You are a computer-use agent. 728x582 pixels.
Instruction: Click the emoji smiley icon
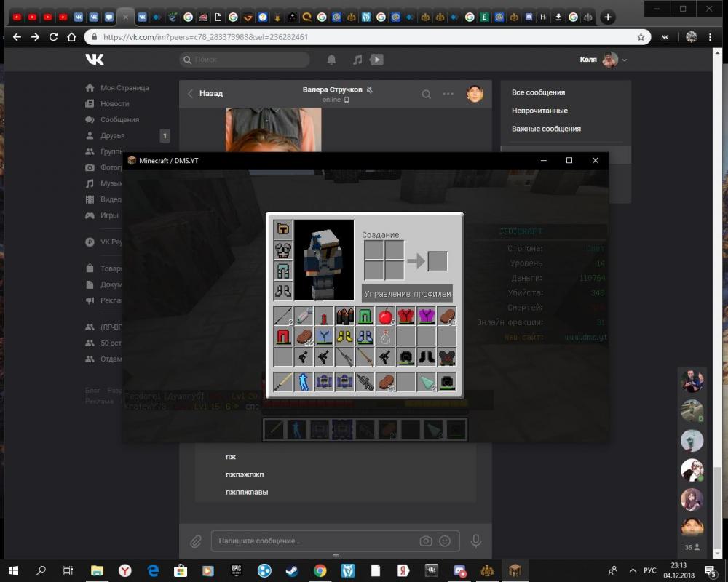tap(445, 541)
